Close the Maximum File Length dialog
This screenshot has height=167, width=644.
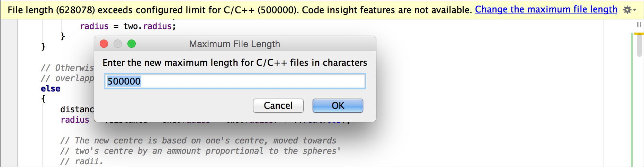(x=104, y=44)
